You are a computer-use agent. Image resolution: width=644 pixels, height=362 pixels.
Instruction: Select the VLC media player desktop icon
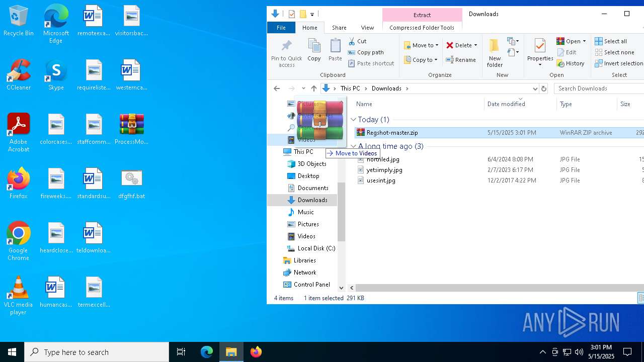(19, 295)
